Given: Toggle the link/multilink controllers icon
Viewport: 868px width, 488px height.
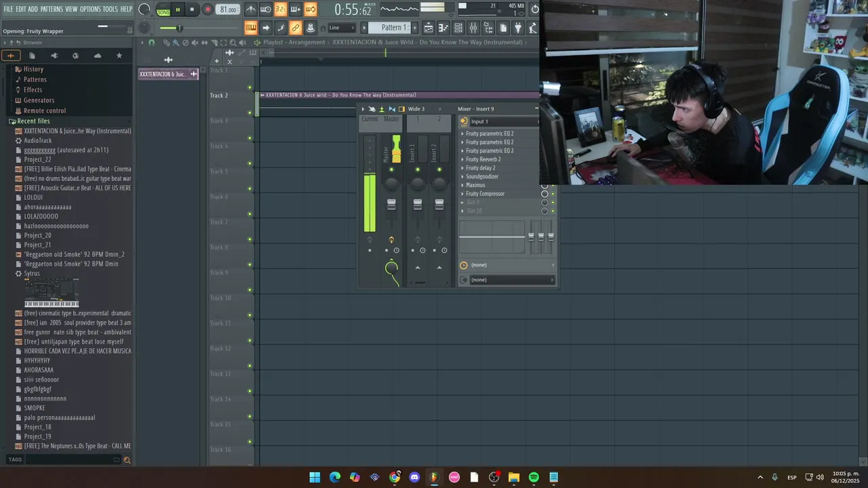Looking at the screenshot, I should 296,28.
